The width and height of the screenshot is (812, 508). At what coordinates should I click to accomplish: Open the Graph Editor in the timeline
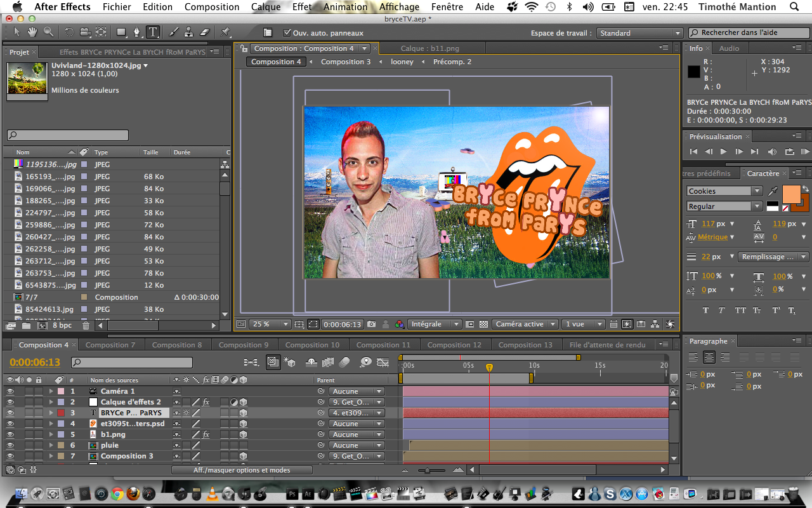click(x=383, y=362)
